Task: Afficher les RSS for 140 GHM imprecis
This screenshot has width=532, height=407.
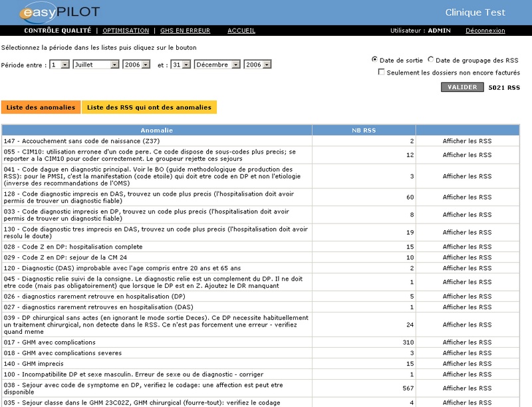Action: click(467, 364)
